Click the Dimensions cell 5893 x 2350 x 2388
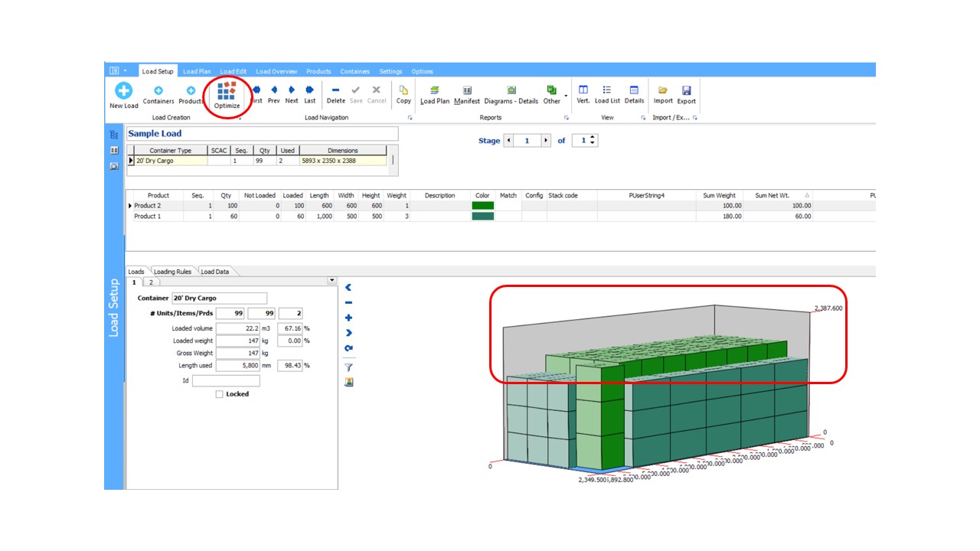This screenshot has width=980, height=551. (343, 161)
